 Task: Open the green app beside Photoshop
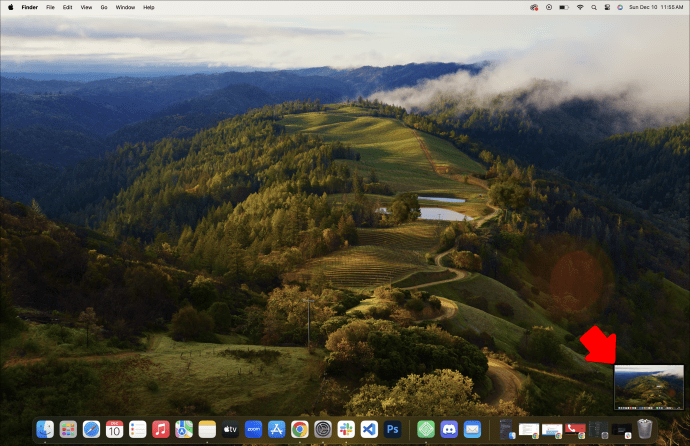pyautogui.click(x=426, y=429)
